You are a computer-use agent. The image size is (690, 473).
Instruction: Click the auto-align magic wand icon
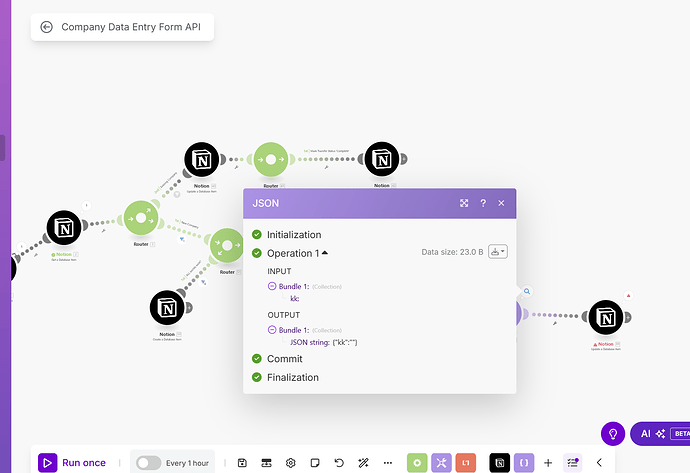(x=363, y=462)
